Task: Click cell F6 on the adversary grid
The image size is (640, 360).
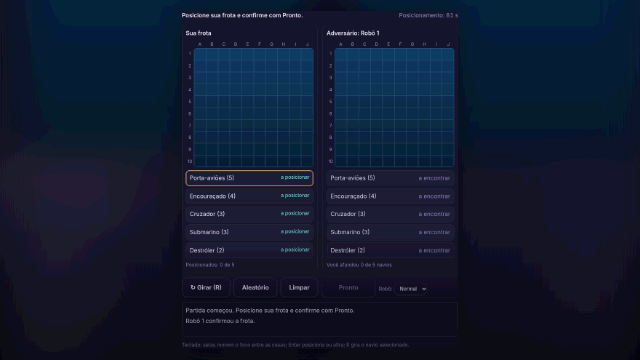Action: click(x=400, y=113)
